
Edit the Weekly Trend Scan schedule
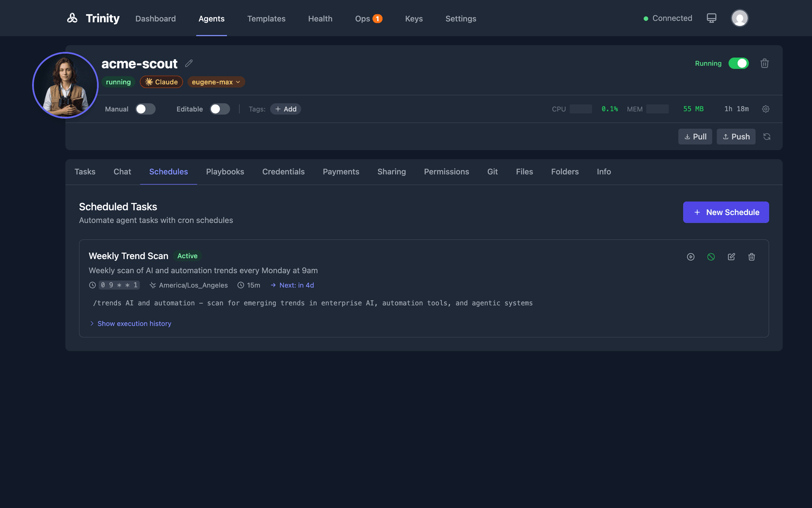[731, 257]
